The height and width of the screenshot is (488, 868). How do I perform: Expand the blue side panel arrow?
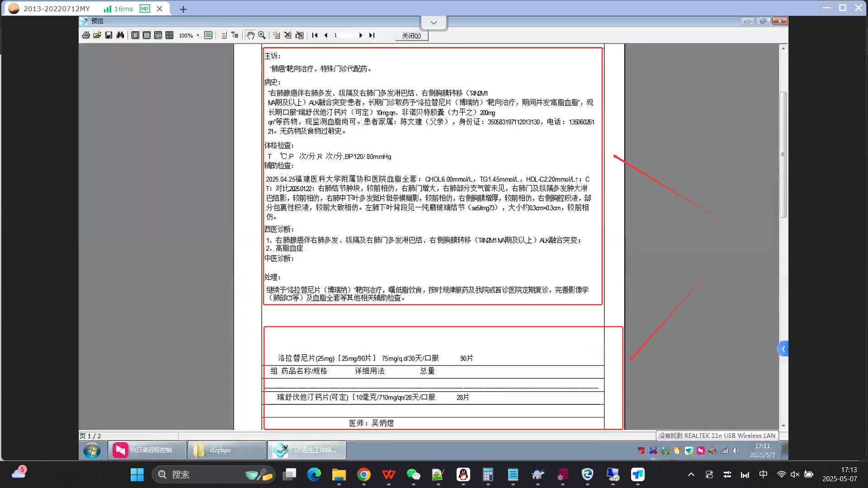point(783,349)
